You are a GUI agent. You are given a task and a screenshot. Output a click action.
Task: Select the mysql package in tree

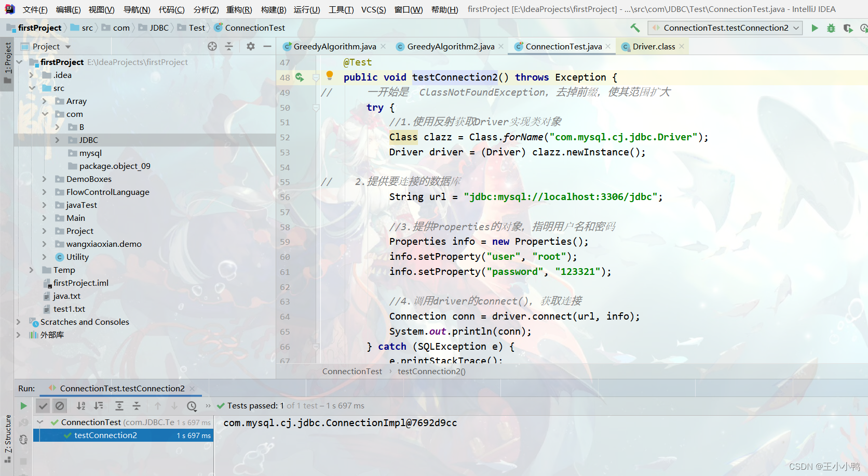[x=90, y=153]
